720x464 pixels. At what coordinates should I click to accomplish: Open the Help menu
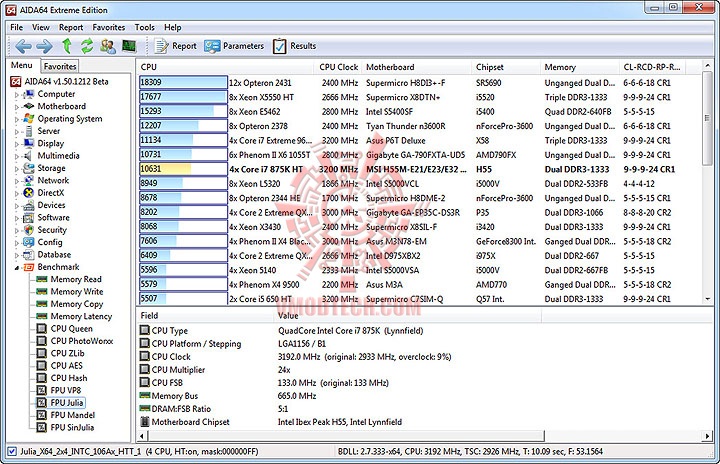[173, 28]
